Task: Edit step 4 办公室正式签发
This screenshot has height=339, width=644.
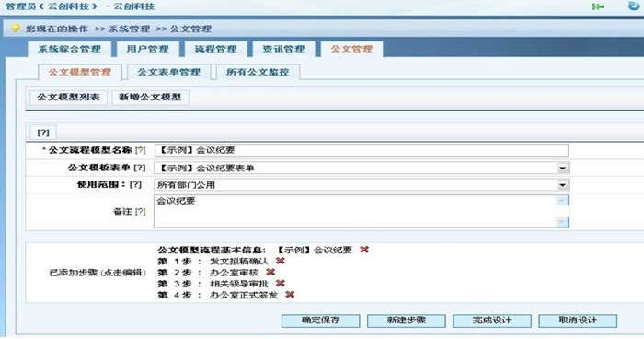Action: [244, 295]
